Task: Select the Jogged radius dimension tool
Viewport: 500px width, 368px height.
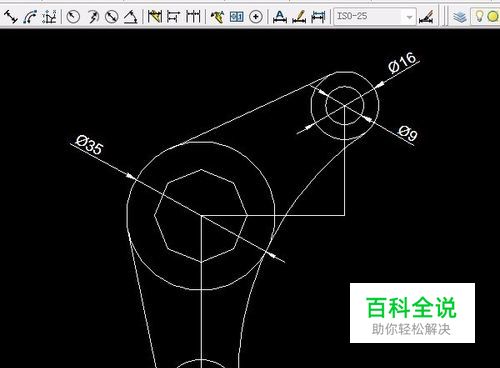Action: click(93, 16)
